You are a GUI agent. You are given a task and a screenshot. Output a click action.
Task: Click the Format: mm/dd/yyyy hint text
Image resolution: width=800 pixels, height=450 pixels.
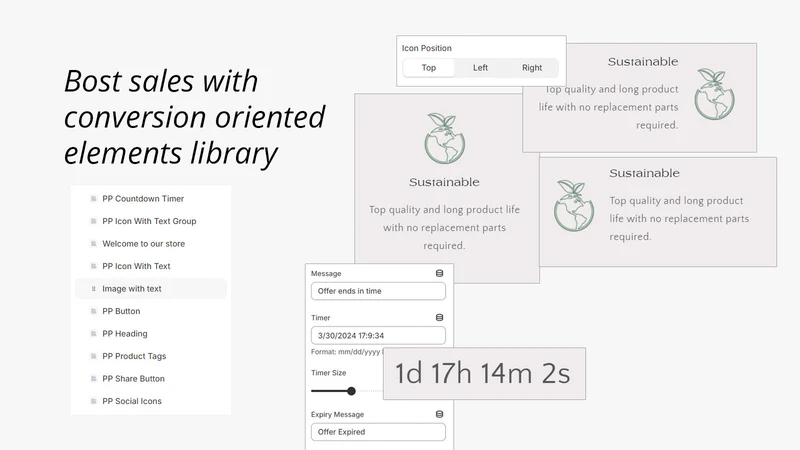tap(347, 352)
